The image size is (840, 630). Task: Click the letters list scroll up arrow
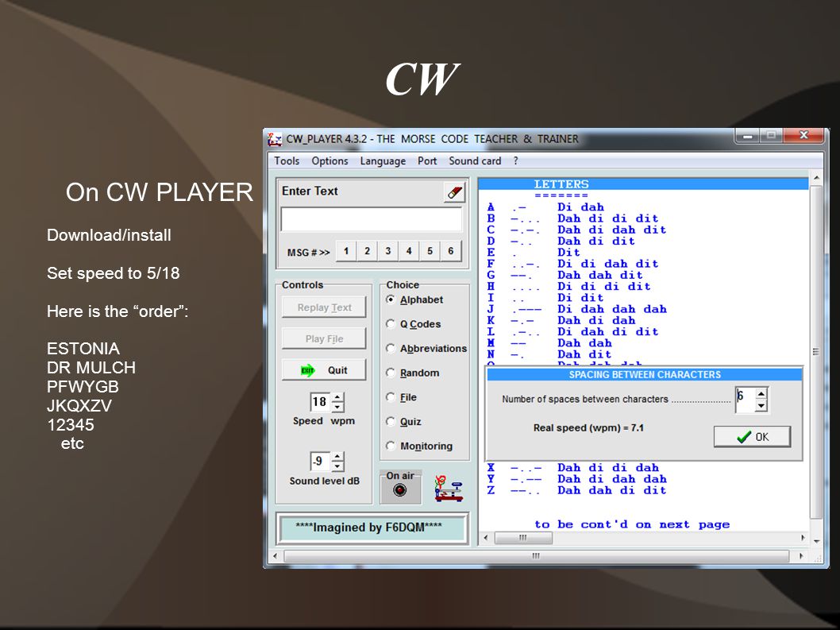pyautogui.click(x=816, y=178)
